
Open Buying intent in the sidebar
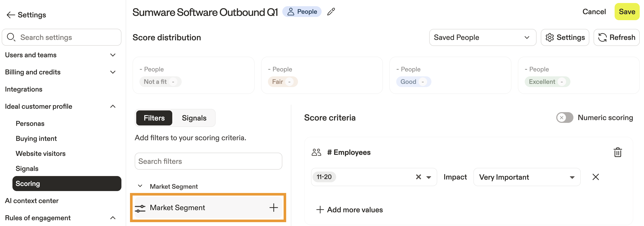tap(36, 139)
